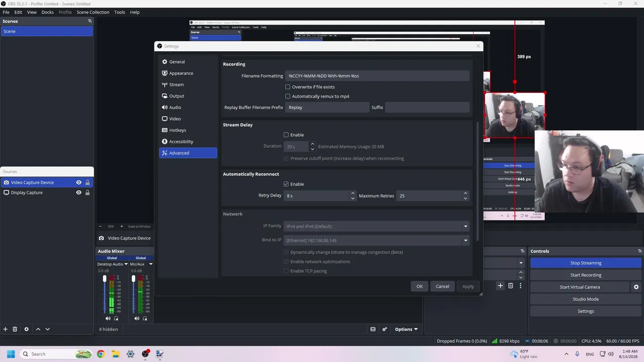Open advanced audio properties gears icon
The image size is (644, 362).
coord(385,329)
